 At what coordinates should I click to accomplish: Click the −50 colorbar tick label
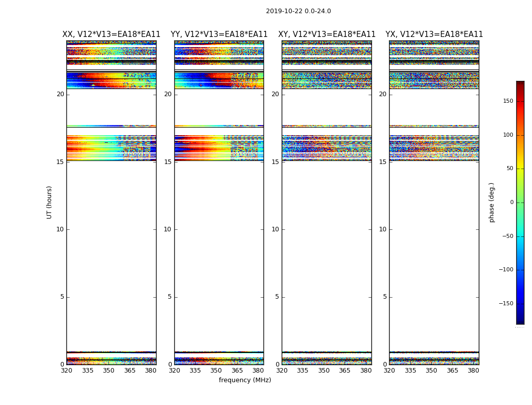[508, 236]
